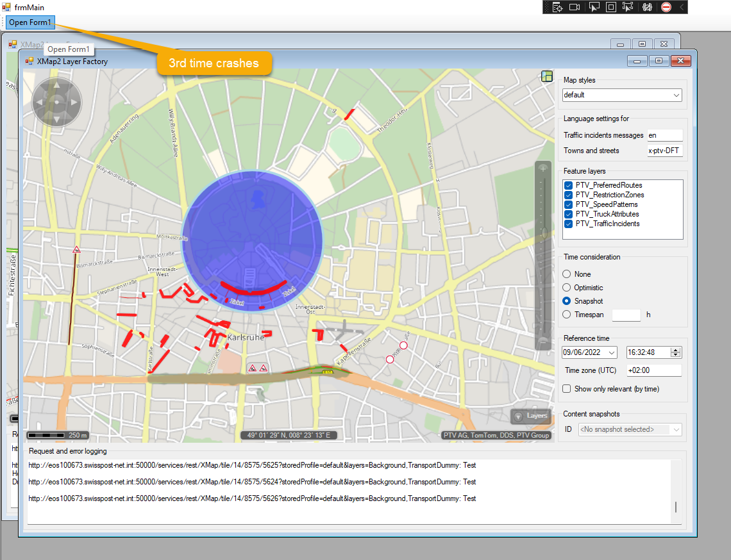731x560 pixels.
Task: Click the zoom-out minus on map slider
Action: tap(543, 341)
